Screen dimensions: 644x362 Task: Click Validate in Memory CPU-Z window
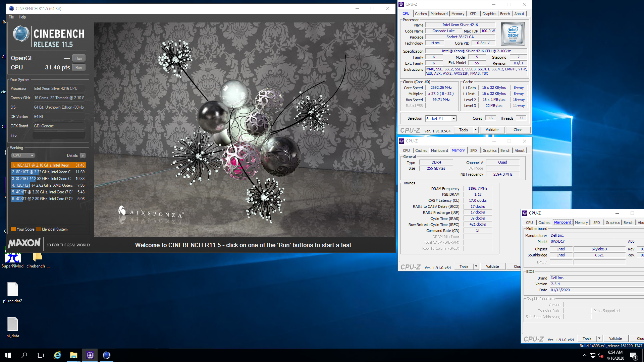point(492,266)
